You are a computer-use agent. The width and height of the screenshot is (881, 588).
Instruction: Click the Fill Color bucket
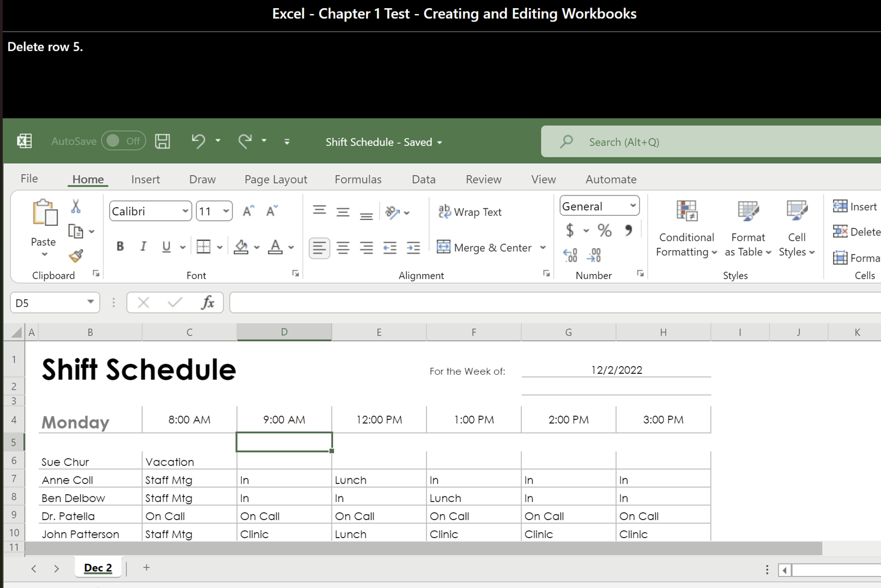(241, 247)
